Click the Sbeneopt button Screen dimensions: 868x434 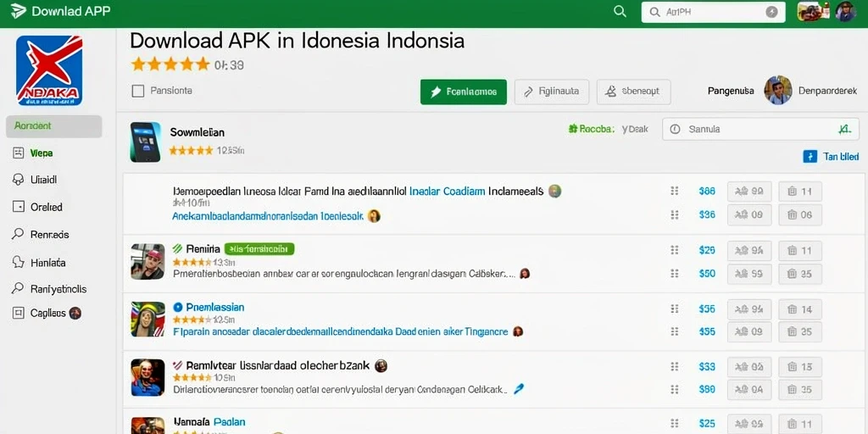point(633,92)
